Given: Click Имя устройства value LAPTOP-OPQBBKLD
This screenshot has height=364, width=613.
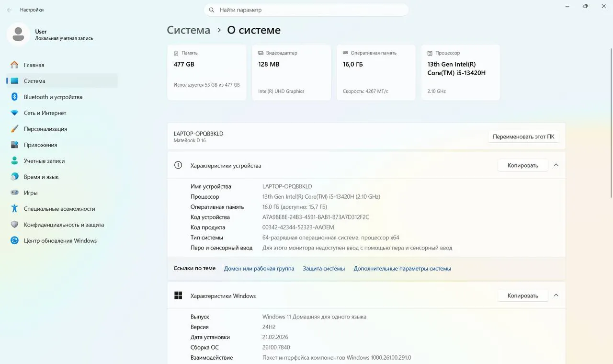Looking at the screenshot, I should point(287,186).
